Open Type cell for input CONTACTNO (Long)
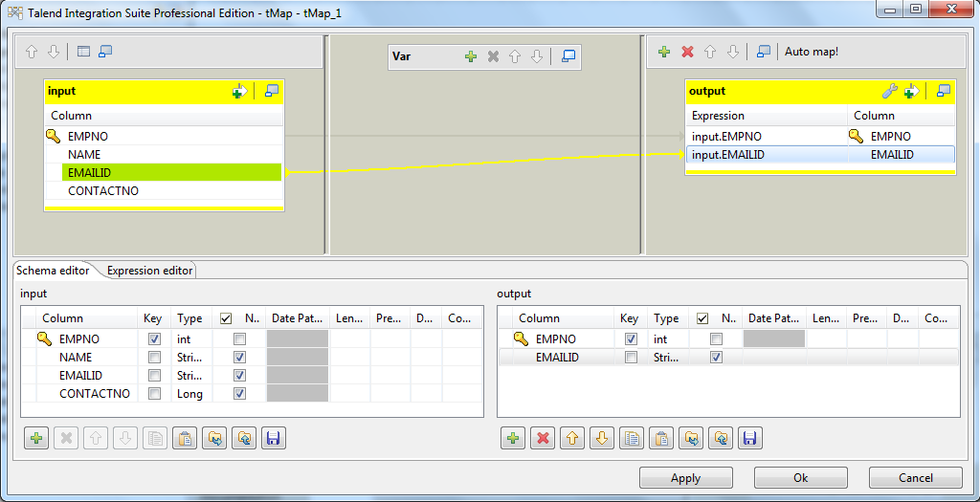The width and height of the screenshot is (980, 502). click(191, 393)
